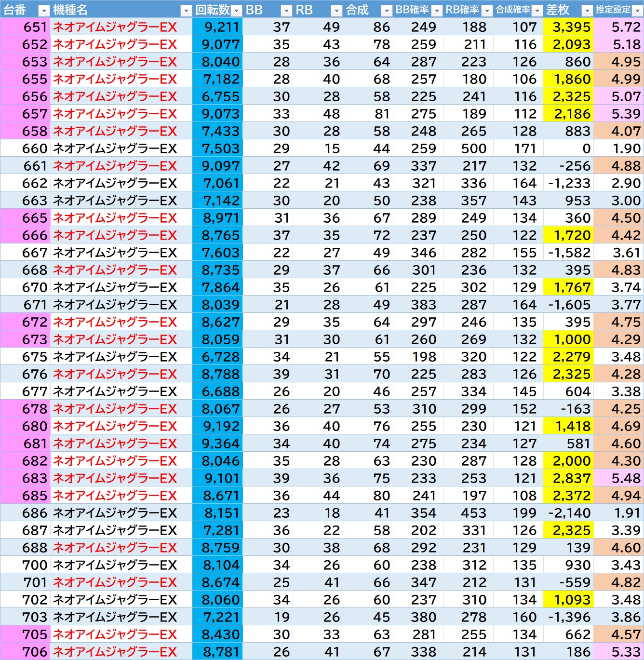Select the 回転数 cell showing 9,211
644x660 pixels.
217,27
